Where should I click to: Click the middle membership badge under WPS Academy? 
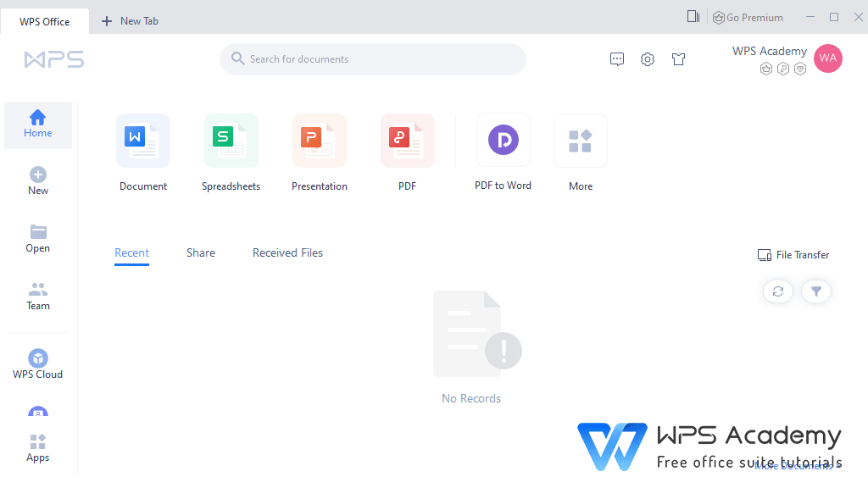coord(782,69)
